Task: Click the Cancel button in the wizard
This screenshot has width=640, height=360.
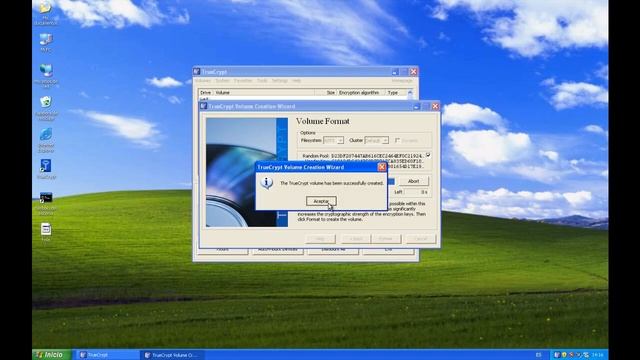Action: [x=420, y=238]
